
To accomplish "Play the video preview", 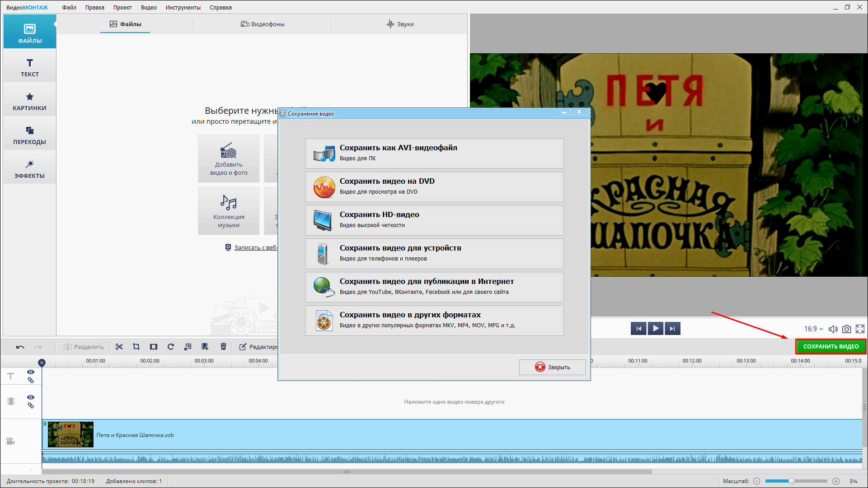I will point(656,328).
